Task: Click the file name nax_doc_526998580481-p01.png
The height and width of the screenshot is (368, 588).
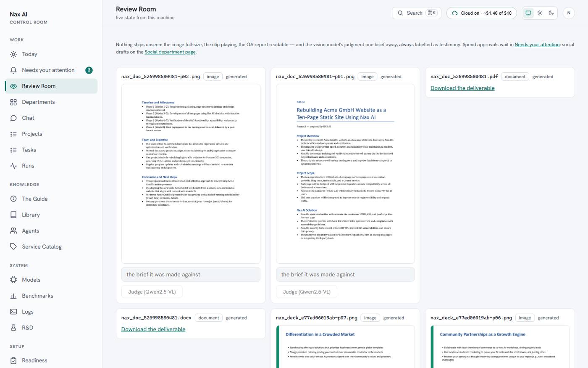Action: pos(315,77)
